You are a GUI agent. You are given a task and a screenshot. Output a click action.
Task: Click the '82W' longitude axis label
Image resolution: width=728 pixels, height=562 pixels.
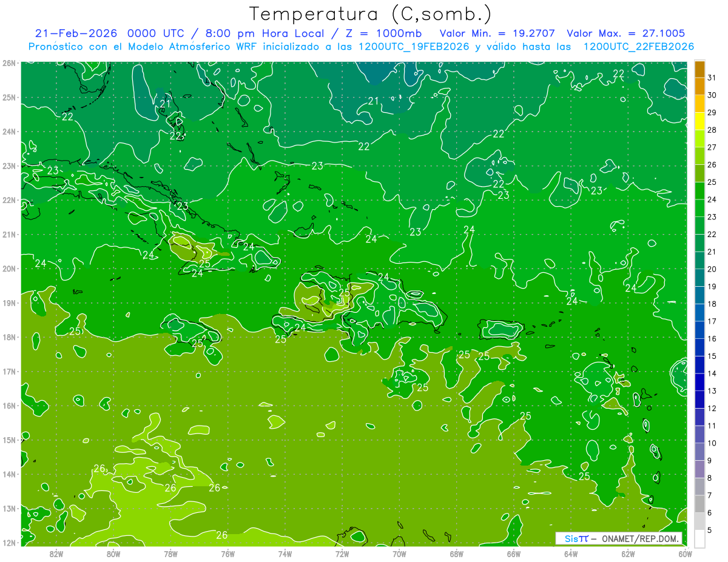coord(56,554)
